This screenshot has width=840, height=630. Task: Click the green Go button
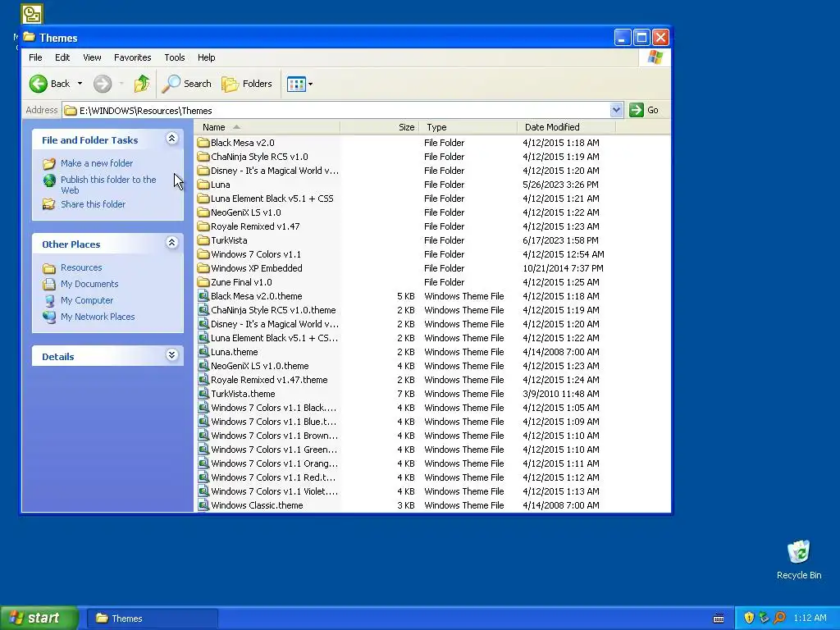point(644,111)
